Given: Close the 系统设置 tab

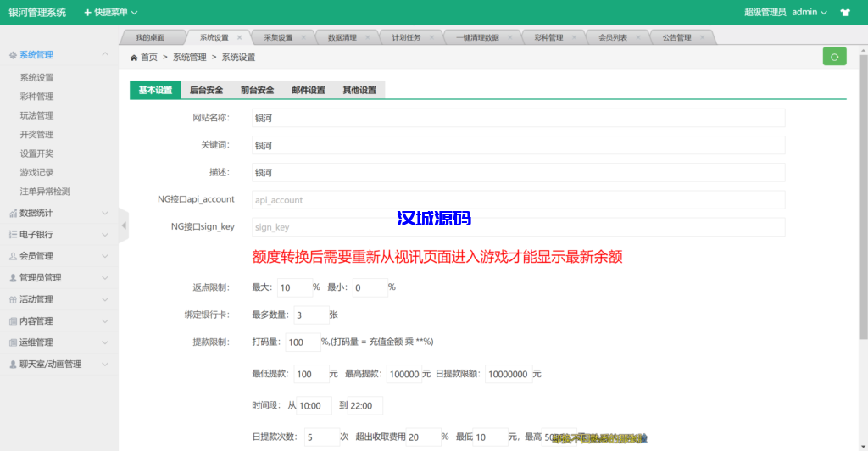Looking at the screenshot, I should (239, 37).
